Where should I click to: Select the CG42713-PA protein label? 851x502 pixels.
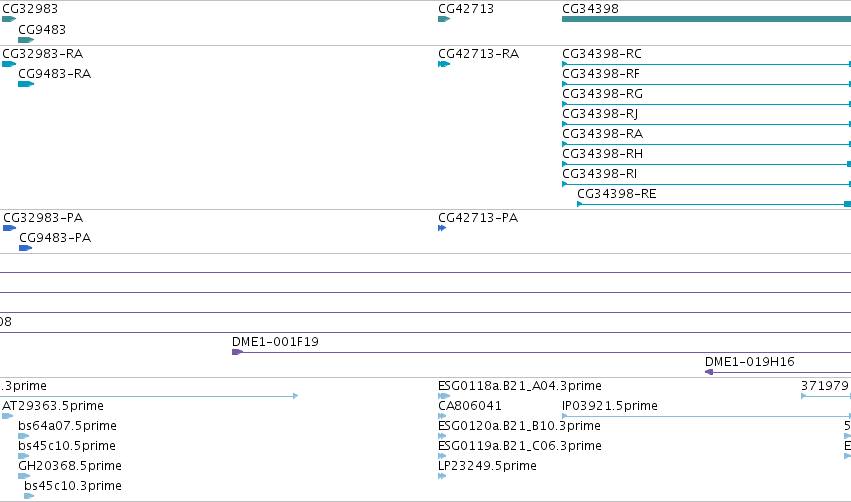click(478, 218)
